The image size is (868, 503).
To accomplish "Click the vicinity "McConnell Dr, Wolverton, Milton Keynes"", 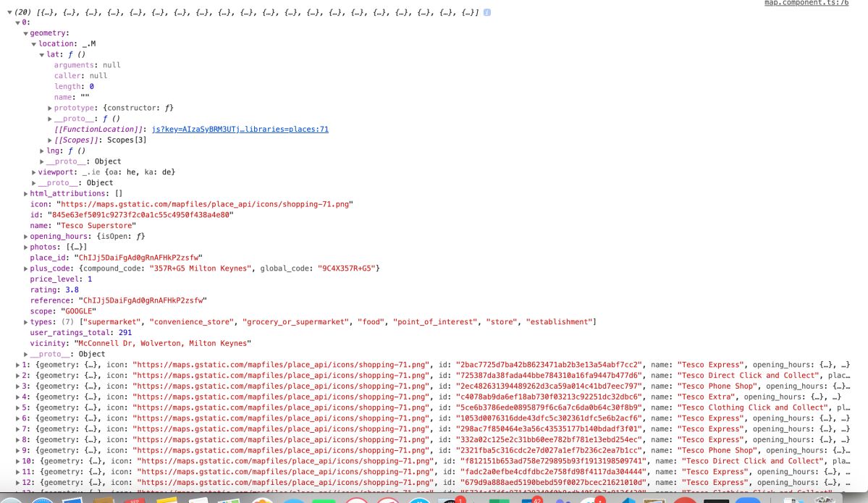I will tap(163, 344).
